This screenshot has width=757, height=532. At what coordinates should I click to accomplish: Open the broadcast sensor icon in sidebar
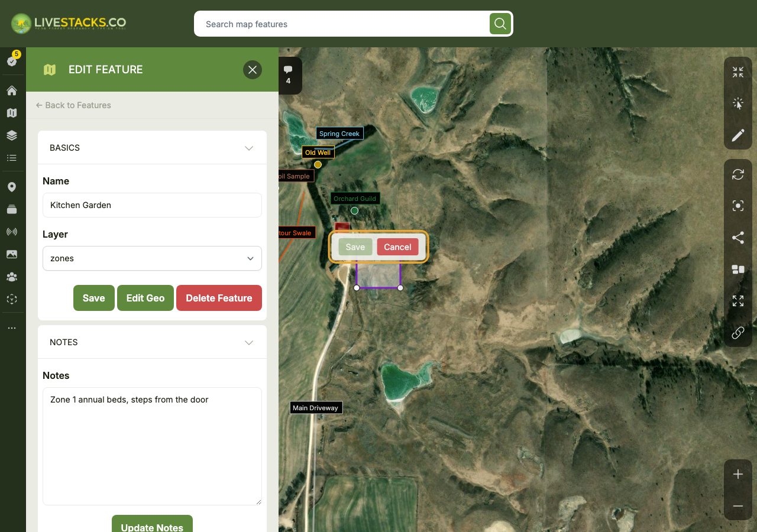[x=12, y=232]
